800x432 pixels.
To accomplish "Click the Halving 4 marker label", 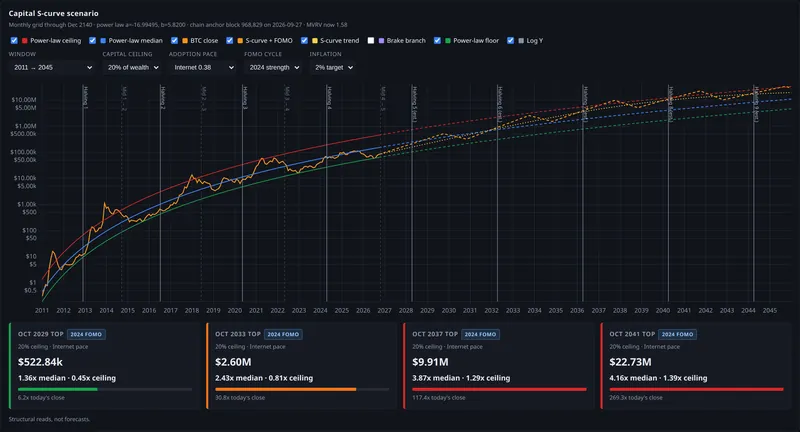I will coord(329,97).
